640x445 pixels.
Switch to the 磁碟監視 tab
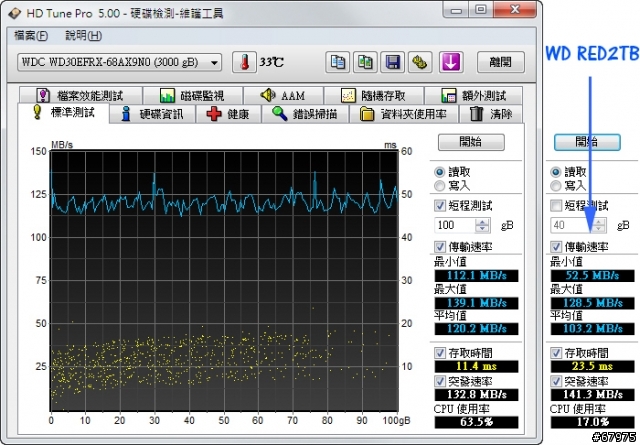point(193,96)
